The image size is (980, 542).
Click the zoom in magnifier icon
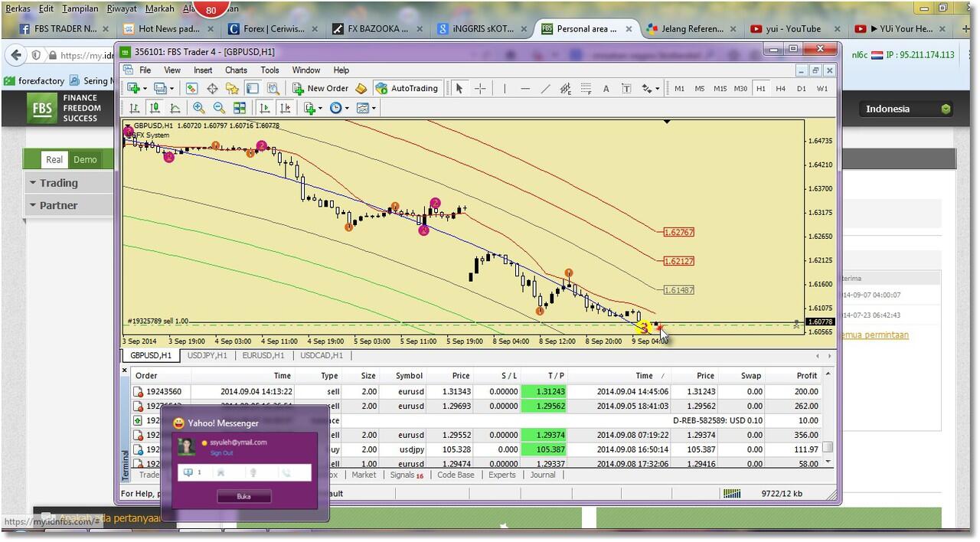[199, 108]
